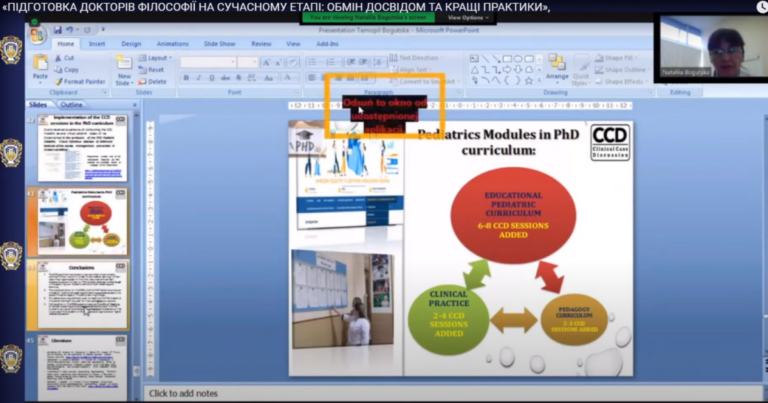This screenshot has width=768, height=403.
Task: Toggle Bold text formatting
Action: click(186, 78)
